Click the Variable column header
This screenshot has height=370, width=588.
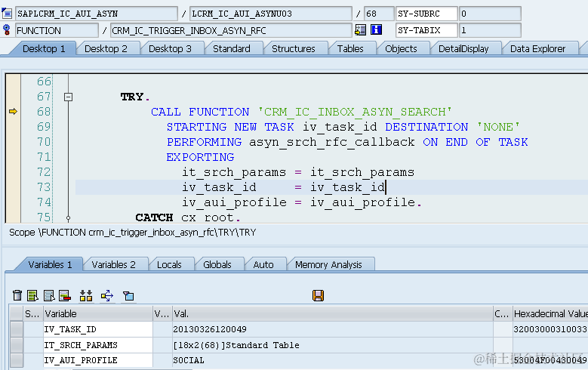(98, 313)
